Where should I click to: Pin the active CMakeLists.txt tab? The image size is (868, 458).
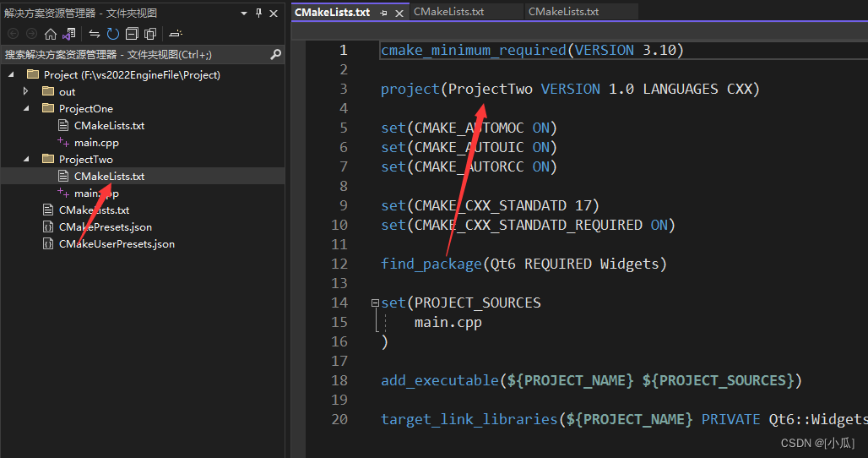(x=383, y=13)
